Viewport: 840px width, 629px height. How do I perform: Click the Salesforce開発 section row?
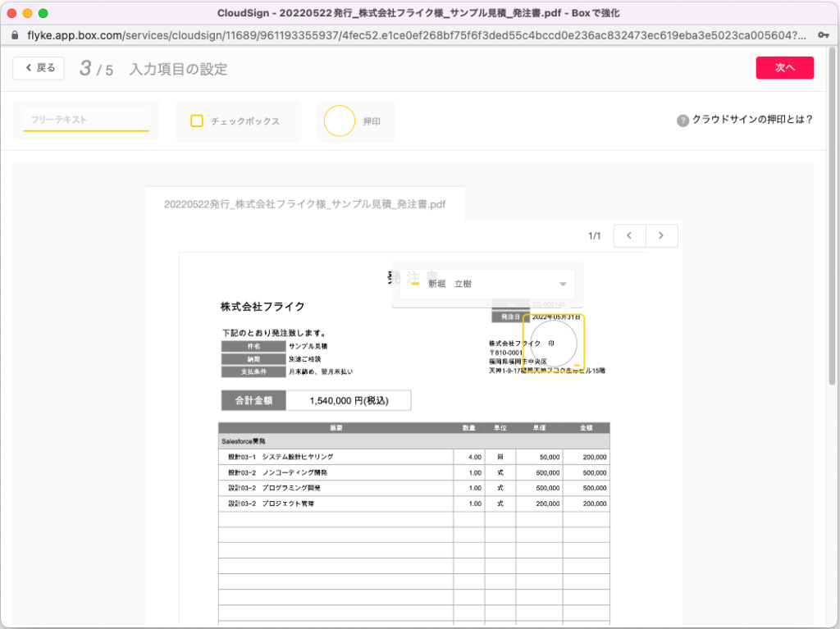coord(414,441)
